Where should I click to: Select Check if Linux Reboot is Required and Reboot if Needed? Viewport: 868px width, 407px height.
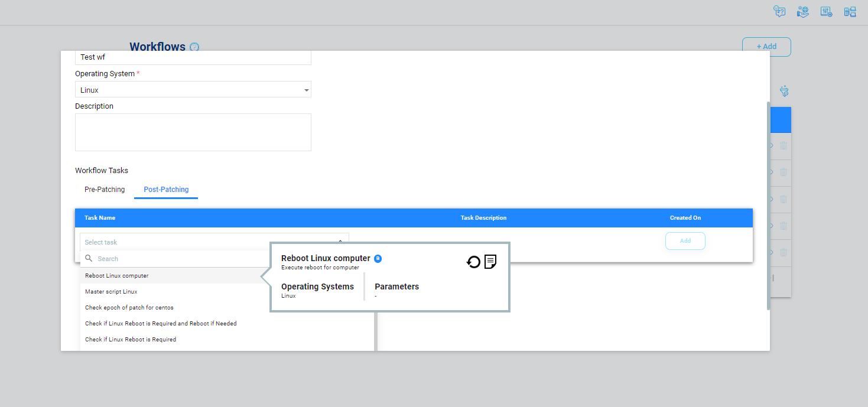coord(227,324)
